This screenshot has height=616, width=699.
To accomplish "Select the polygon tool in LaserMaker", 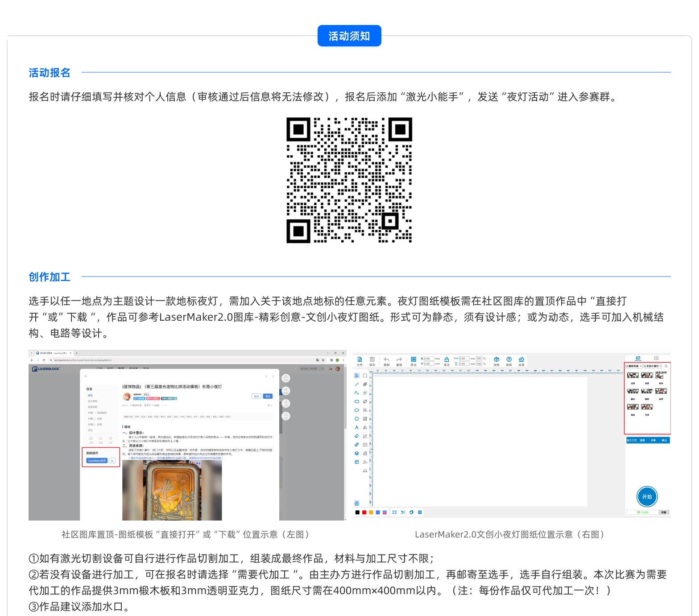I will (x=357, y=419).
